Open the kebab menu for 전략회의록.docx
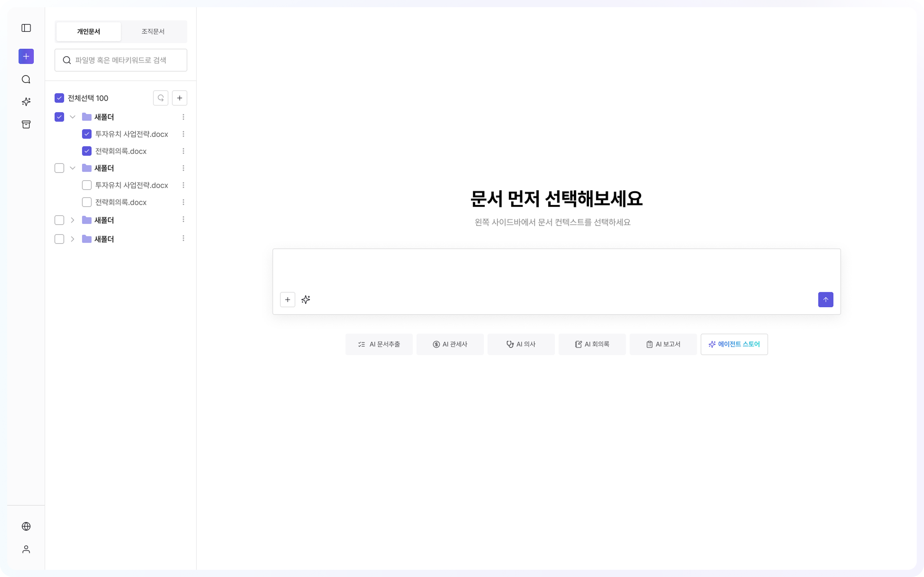The width and height of the screenshot is (924, 577). (x=184, y=151)
